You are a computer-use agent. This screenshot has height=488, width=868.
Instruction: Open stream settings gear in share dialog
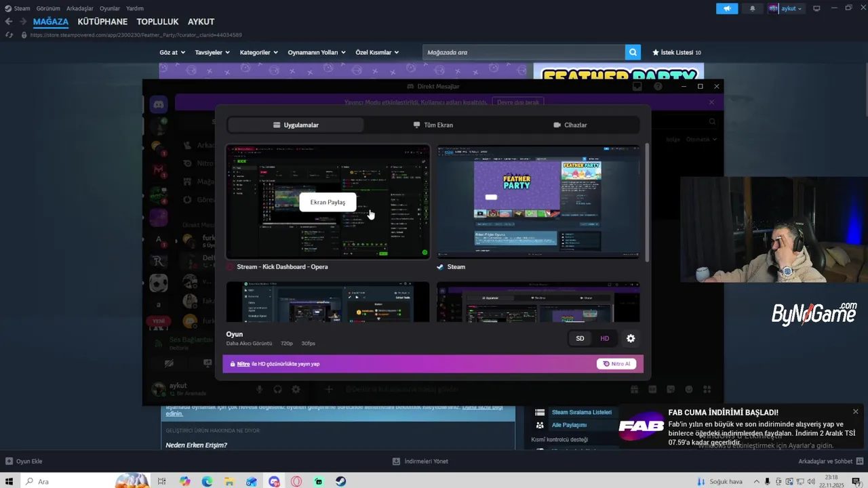point(631,338)
